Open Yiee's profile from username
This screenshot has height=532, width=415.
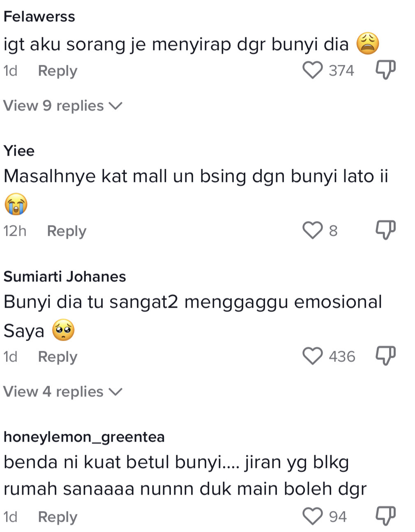(x=19, y=151)
